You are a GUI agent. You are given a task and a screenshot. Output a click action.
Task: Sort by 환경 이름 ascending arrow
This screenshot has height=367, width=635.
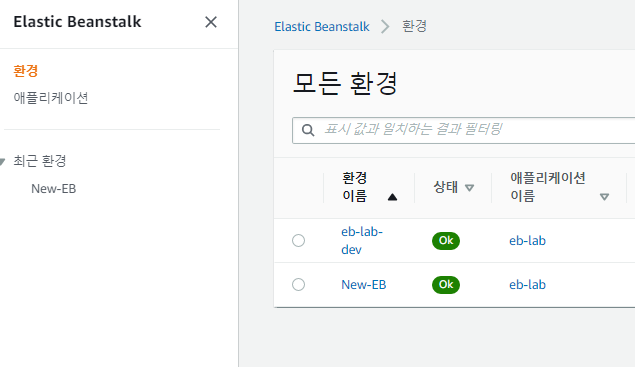coord(392,197)
